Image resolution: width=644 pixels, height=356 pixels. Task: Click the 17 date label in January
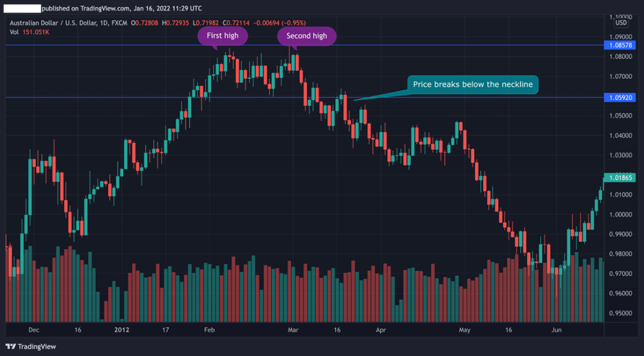pos(166,330)
